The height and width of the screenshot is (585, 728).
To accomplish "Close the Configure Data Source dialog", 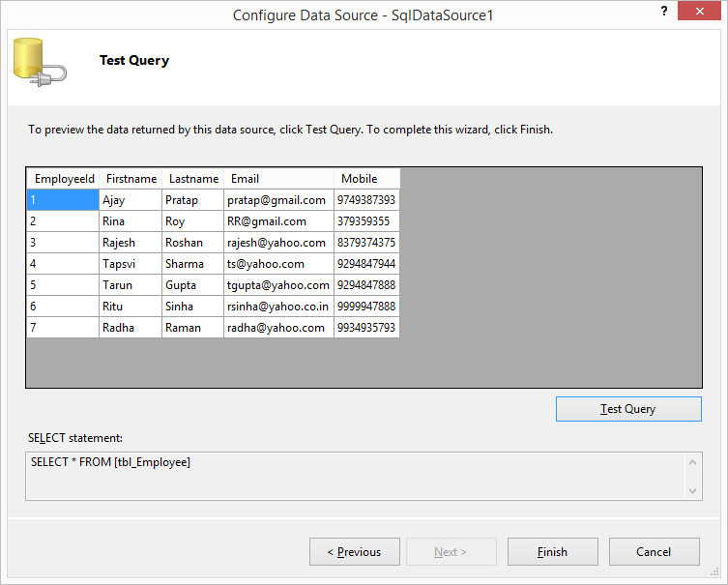I will [x=699, y=12].
